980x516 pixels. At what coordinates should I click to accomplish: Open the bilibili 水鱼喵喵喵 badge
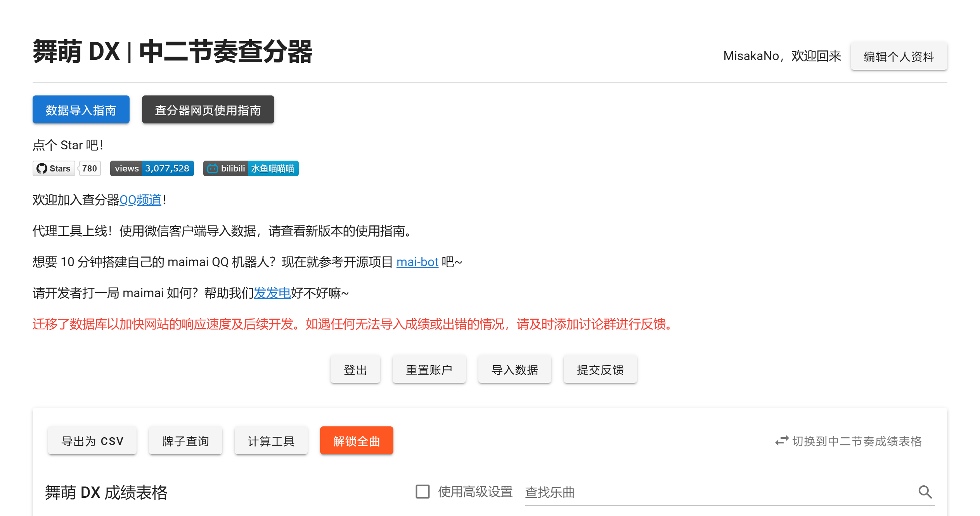coord(251,168)
